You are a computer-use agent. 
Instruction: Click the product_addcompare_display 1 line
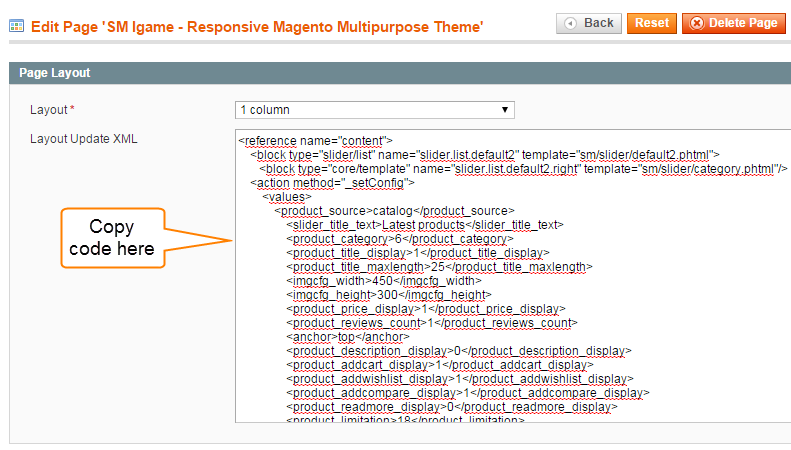468,393
